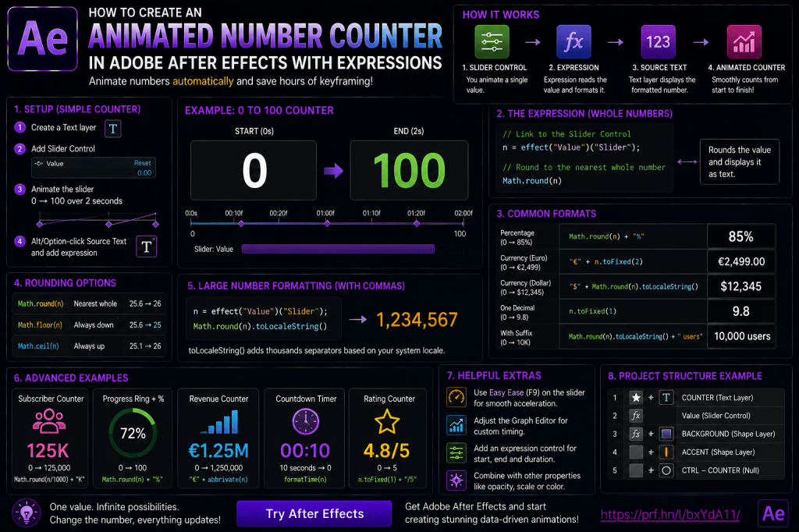The image size is (799, 532).
Task: Click the START 0 preview box
Action: point(254,170)
